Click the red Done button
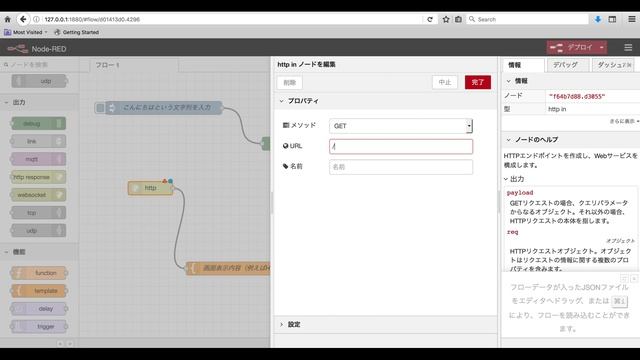640x360 pixels. tap(478, 82)
